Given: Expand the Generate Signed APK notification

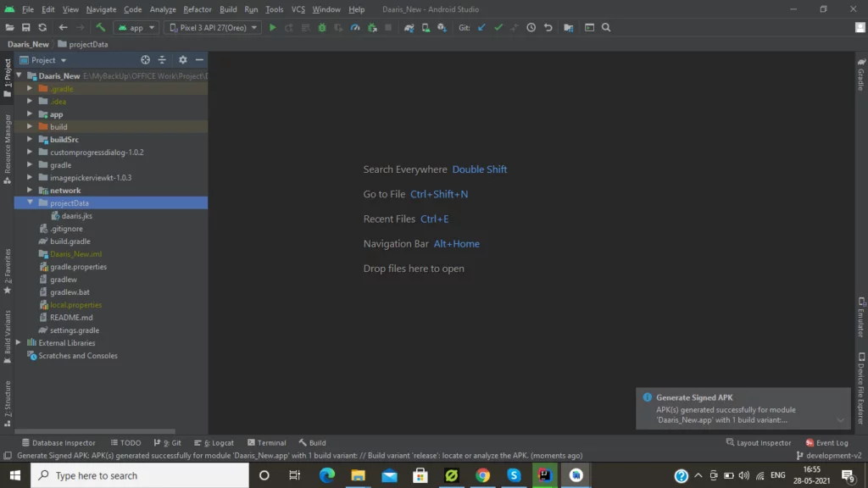Looking at the screenshot, I should 840,420.
